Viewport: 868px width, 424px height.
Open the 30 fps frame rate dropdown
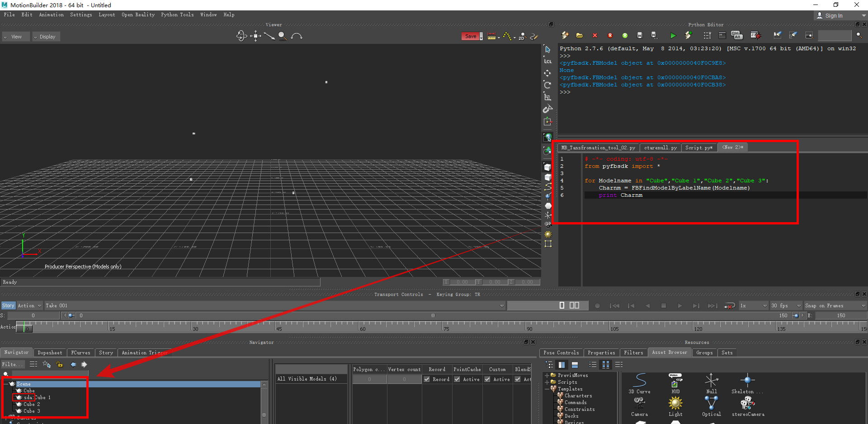pyautogui.click(x=786, y=305)
